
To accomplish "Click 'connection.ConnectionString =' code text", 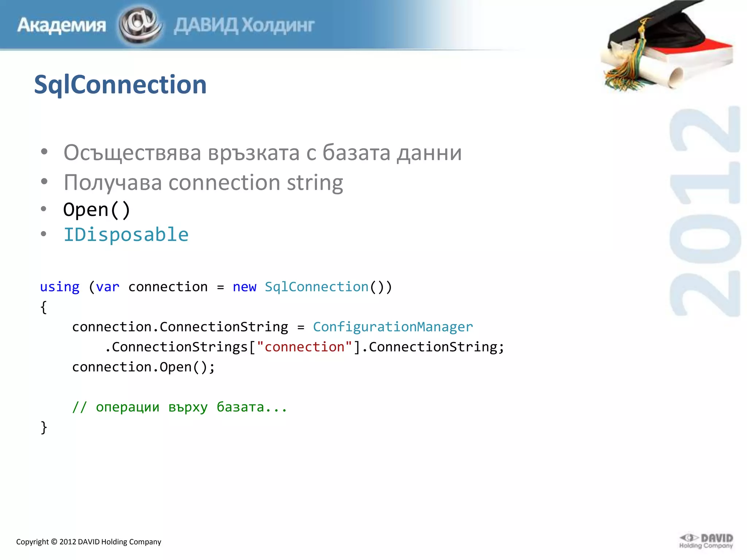I will 188,327.
